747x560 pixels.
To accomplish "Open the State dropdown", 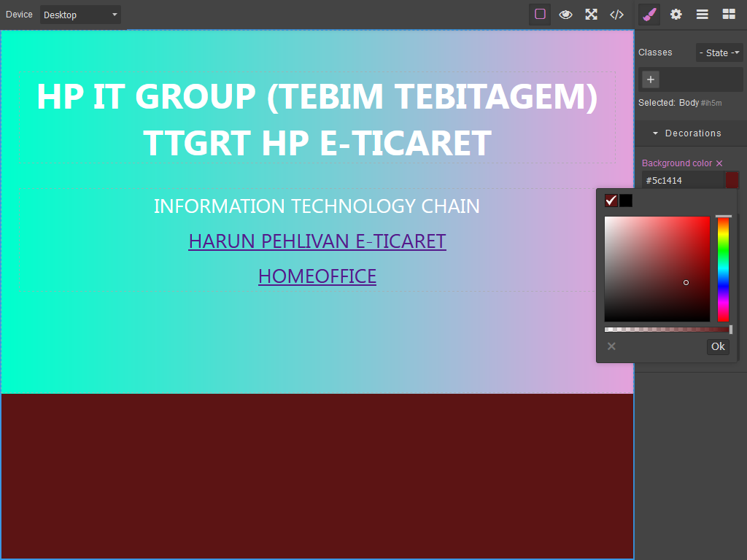I will tap(719, 52).
